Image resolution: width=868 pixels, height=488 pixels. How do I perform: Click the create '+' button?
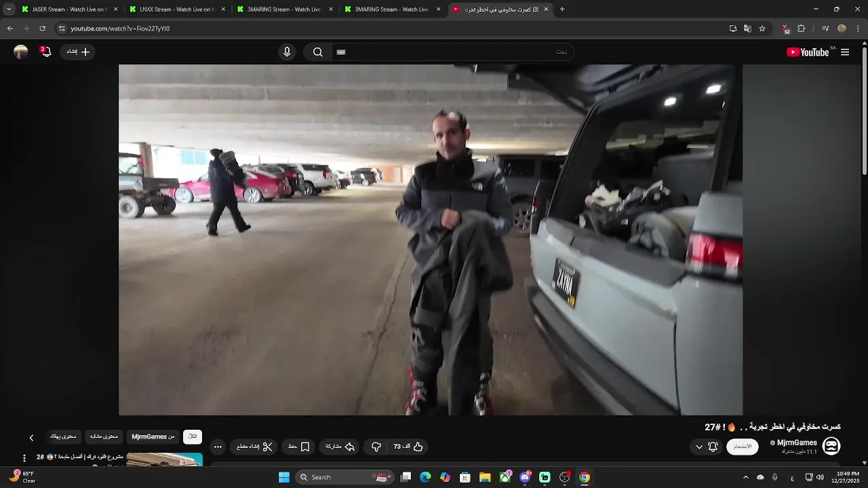point(79,52)
